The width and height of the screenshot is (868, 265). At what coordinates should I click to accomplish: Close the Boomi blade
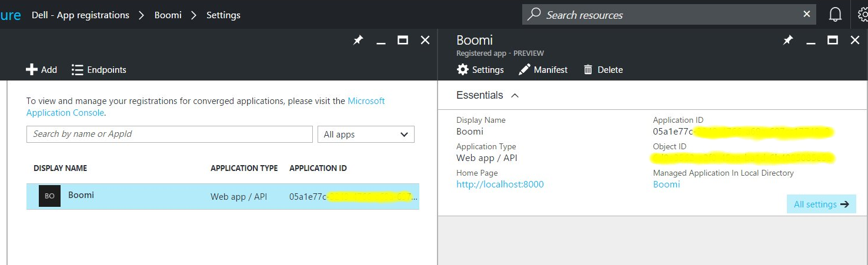[x=855, y=40]
